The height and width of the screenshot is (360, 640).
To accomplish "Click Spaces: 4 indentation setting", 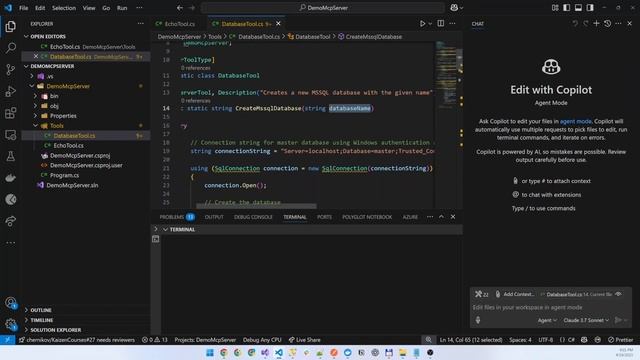I will (520, 340).
